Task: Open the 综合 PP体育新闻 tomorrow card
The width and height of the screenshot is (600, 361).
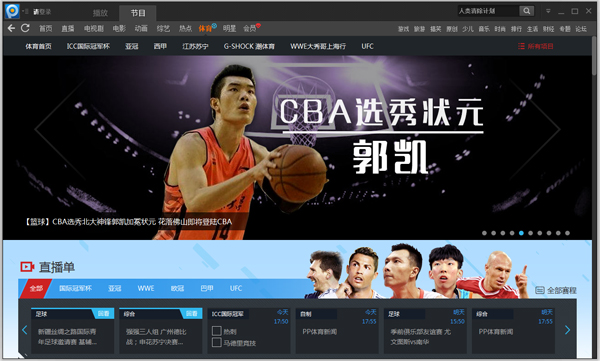Action: [x=514, y=331]
